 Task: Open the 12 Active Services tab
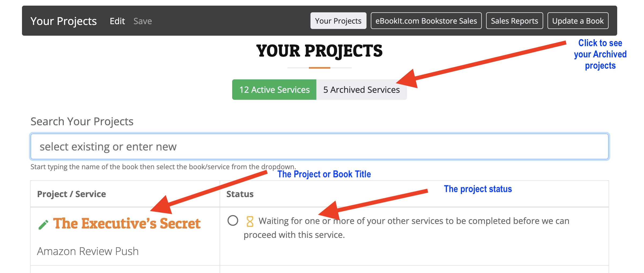(x=274, y=90)
